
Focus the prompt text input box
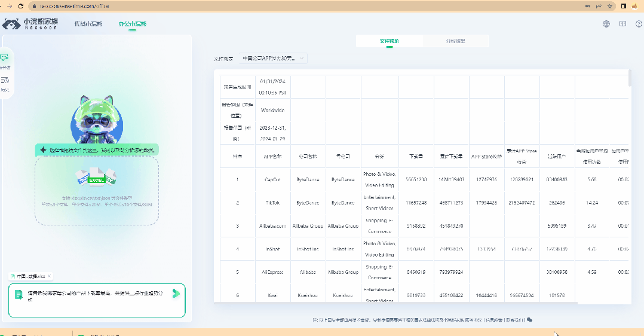tap(97, 300)
